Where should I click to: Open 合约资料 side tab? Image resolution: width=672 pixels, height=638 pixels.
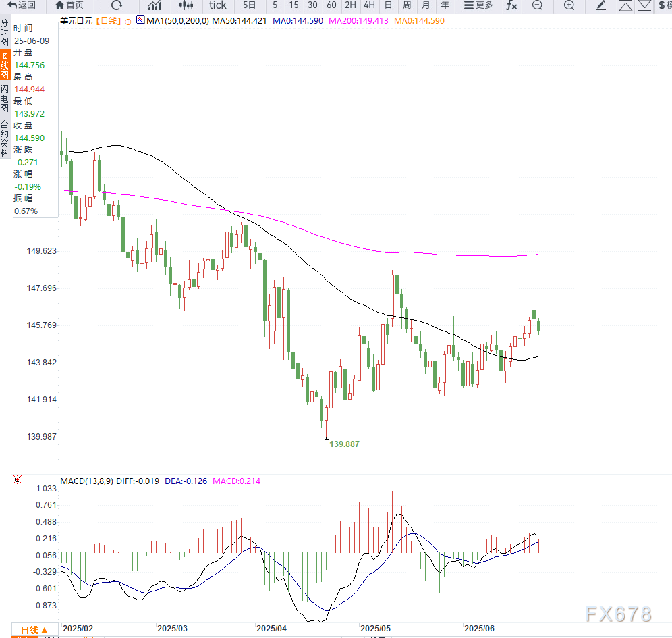[x=5, y=138]
